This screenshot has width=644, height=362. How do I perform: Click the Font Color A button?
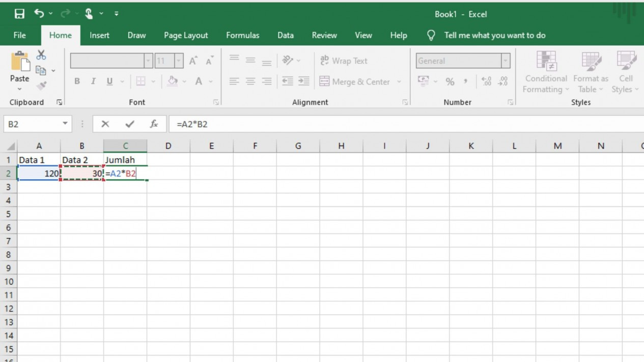pyautogui.click(x=199, y=81)
